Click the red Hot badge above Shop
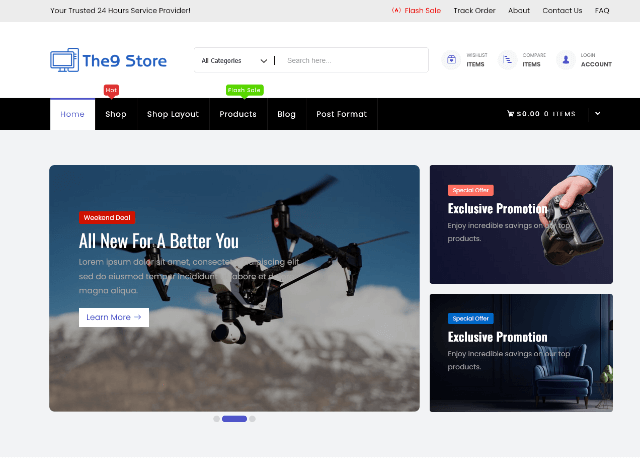 click(x=111, y=90)
